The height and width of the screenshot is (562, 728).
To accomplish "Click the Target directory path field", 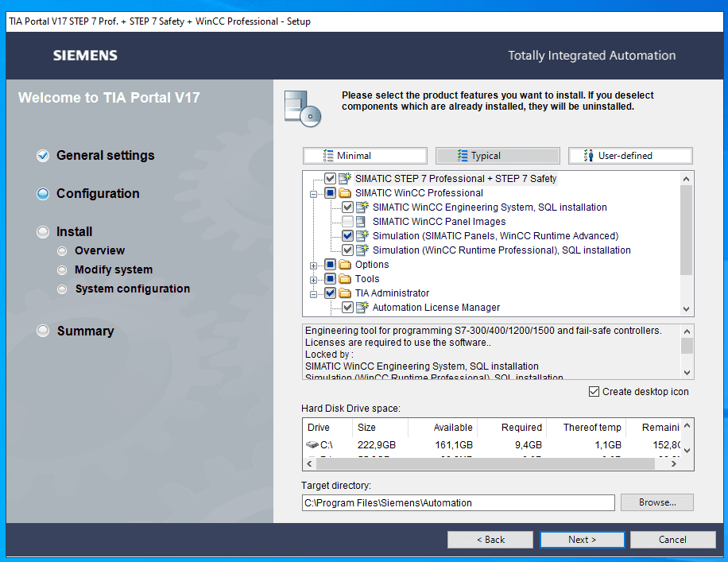I will point(459,502).
